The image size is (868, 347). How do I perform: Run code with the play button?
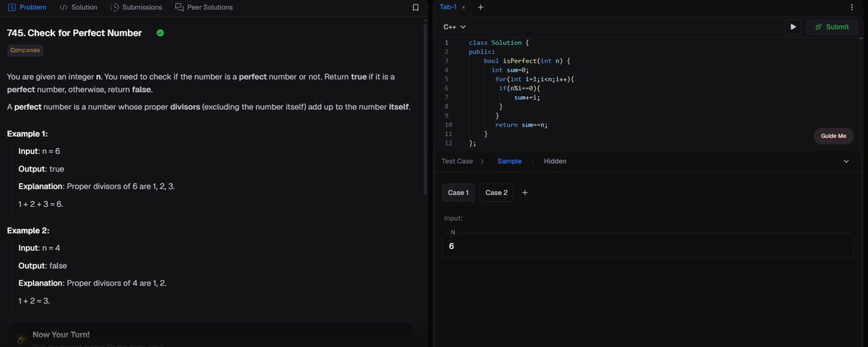(x=793, y=27)
